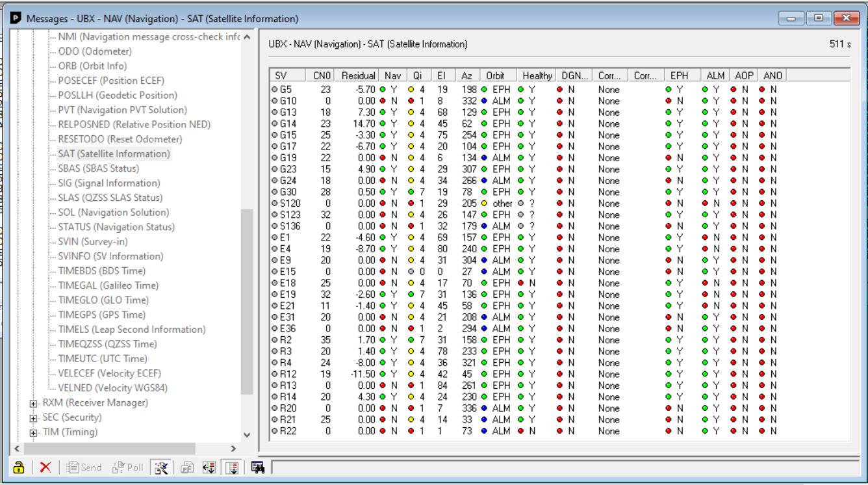
Task: Click the red X clear icon
Action: coord(45,467)
